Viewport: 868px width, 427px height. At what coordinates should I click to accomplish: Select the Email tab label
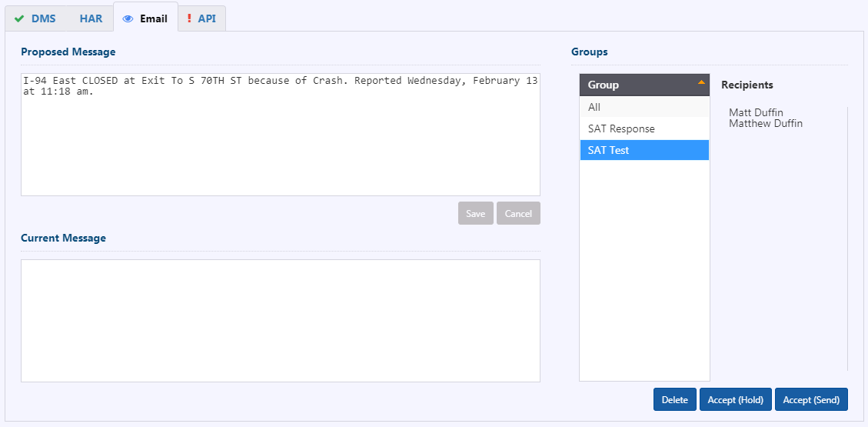click(153, 18)
